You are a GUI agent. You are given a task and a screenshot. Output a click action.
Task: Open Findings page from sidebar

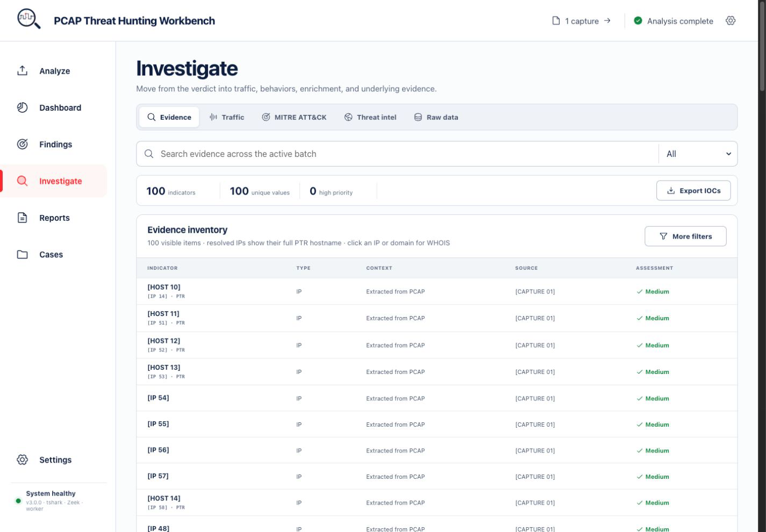54,144
